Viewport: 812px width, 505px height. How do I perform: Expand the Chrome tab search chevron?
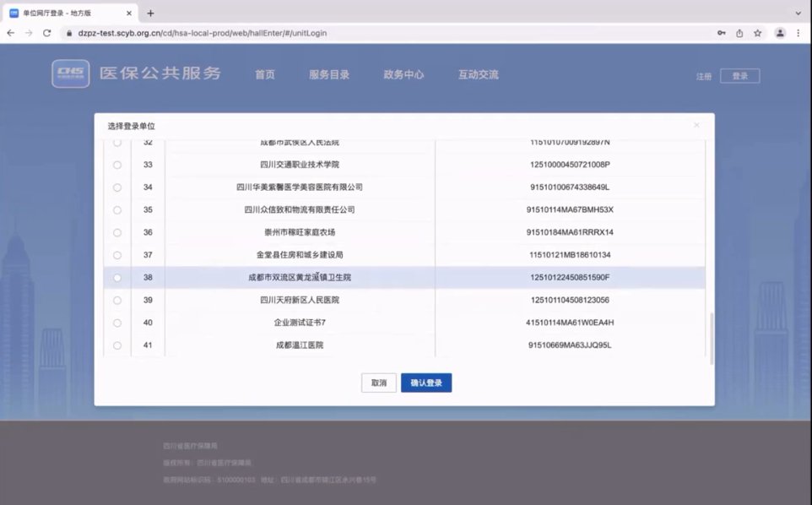point(798,13)
